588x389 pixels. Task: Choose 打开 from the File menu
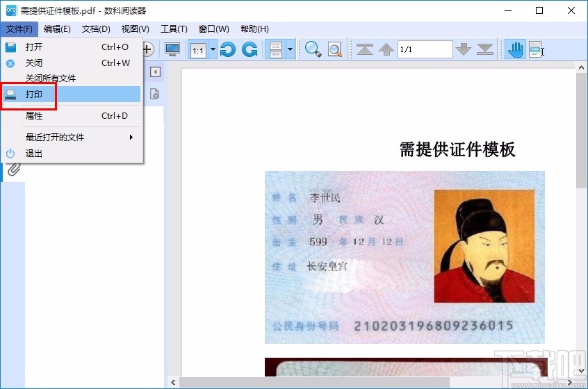pyautogui.click(x=72, y=47)
